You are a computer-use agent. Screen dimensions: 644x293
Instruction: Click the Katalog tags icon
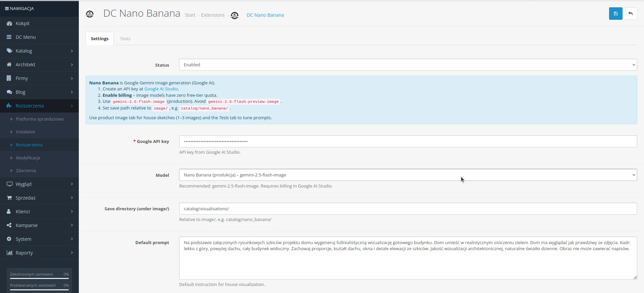point(9,51)
